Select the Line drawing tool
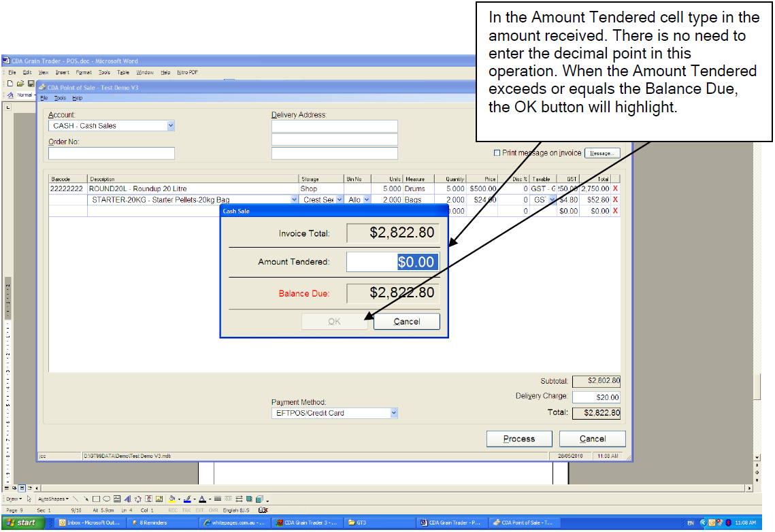The width and height of the screenshot is (775, 532). (x=76, y=499)
